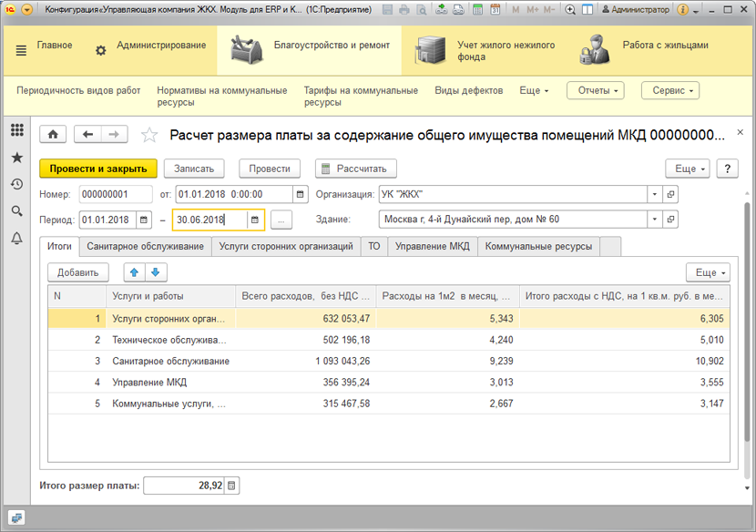Image resolution: width=756 pixels, height=532 pixels.
Task: Click the zoom magnifier icon in title bar
Action: pos(570,10)
